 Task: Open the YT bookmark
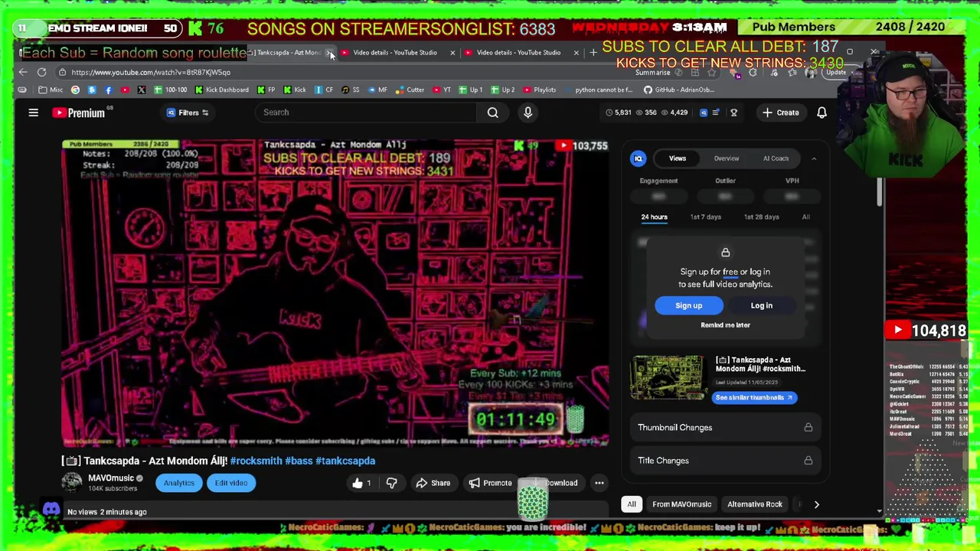[442, 90]
